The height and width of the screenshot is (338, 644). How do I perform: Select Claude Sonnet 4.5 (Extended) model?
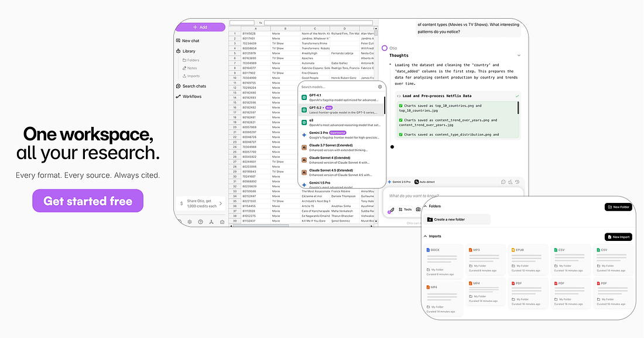(341, 173)
